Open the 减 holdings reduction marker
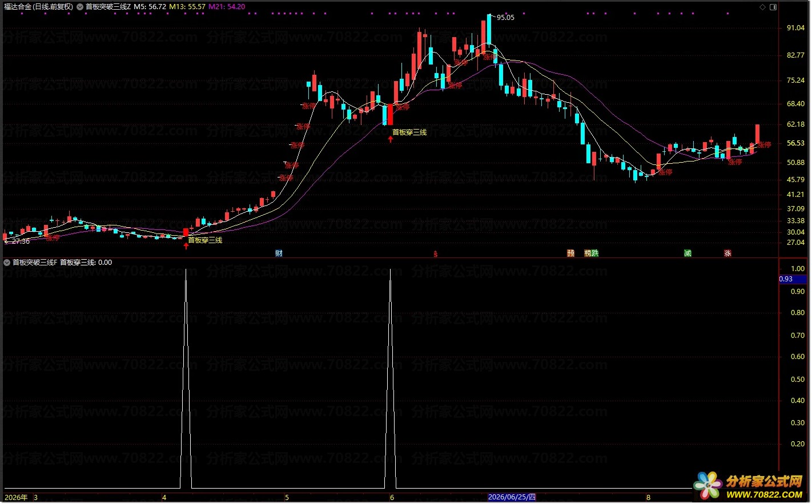Viewport: 812px width, 504px height. pyautogui.click(x=688, y=253)
